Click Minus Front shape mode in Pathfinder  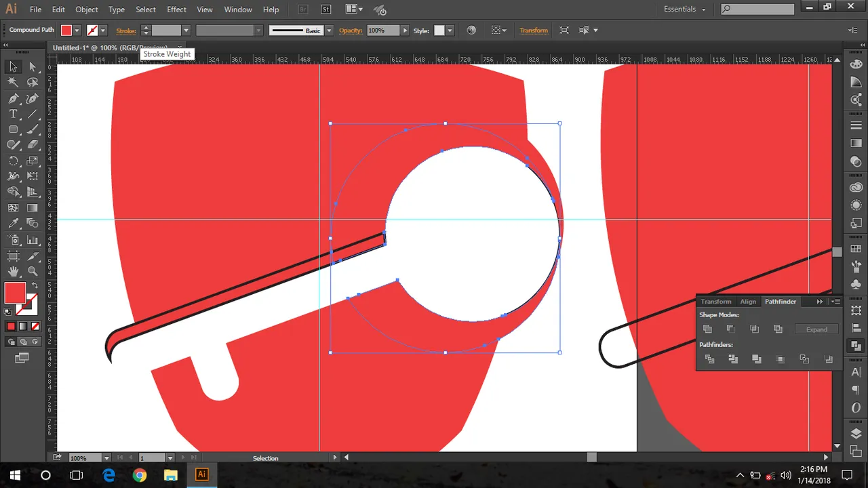[731, 329]
